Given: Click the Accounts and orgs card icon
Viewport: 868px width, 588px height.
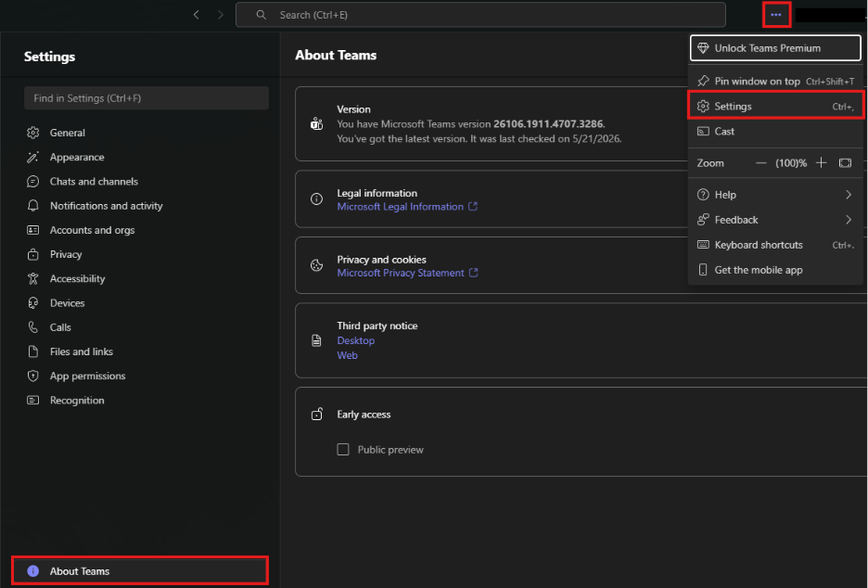Looking at the screenshot, I should point(33,230).
